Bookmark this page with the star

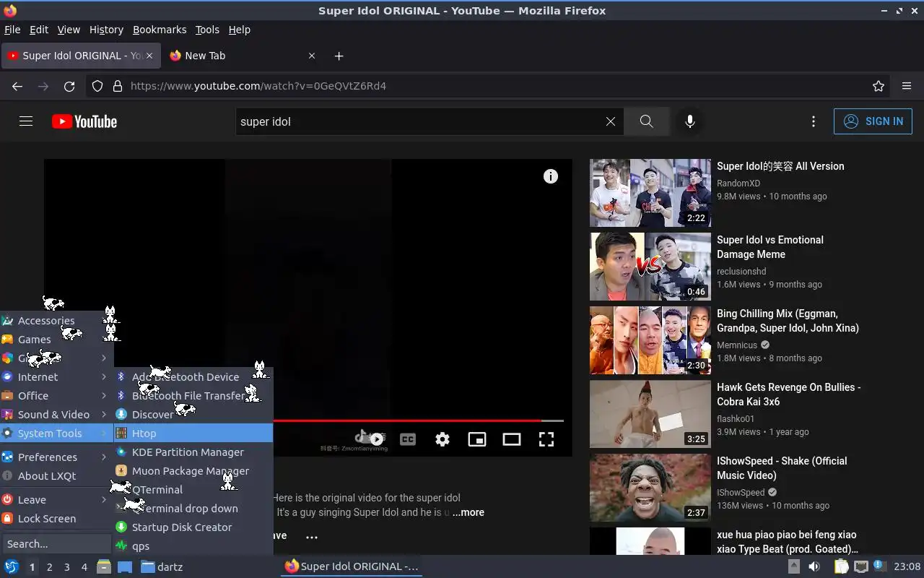(879, 86)
